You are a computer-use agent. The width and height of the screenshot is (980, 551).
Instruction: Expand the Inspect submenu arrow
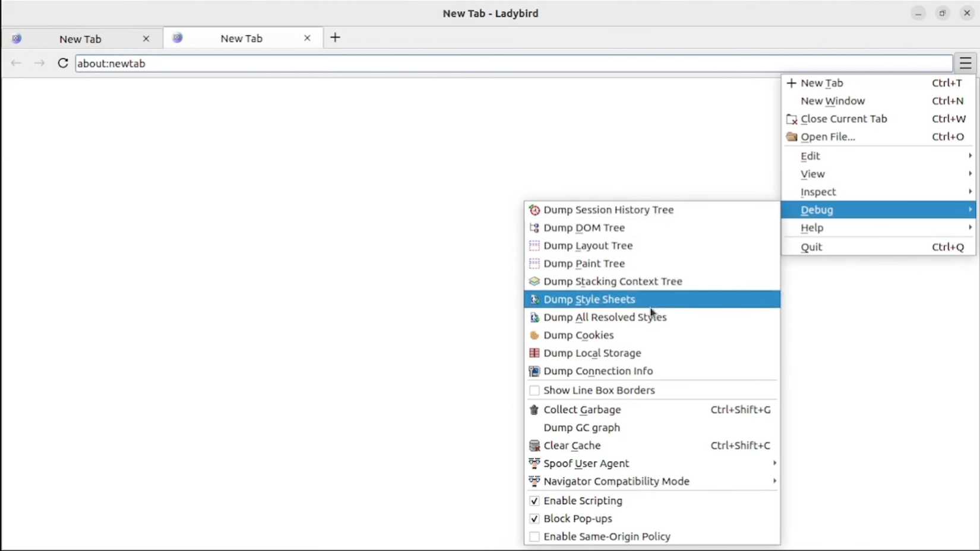970,191
